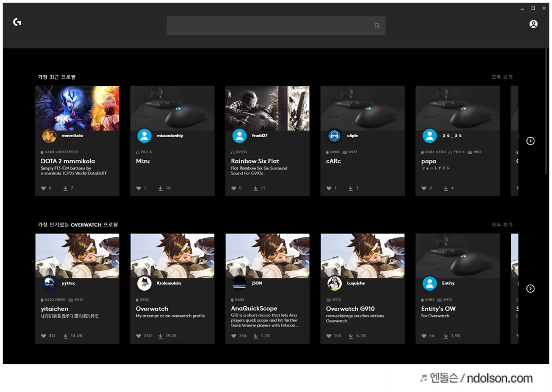This screenshot has width=552, height=392.
Task: Like the DOTA 2 mmmikola profile
Action: coord(44,188)
